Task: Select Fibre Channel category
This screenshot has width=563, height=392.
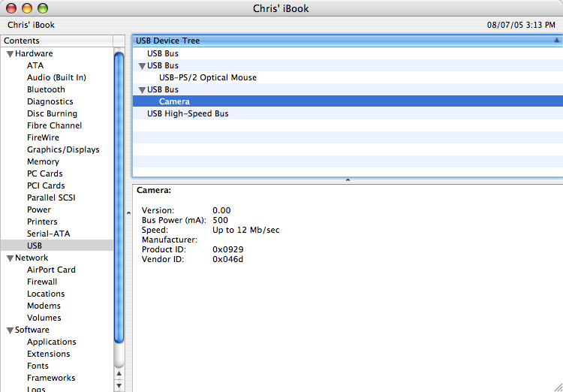Action: [54, 125]
